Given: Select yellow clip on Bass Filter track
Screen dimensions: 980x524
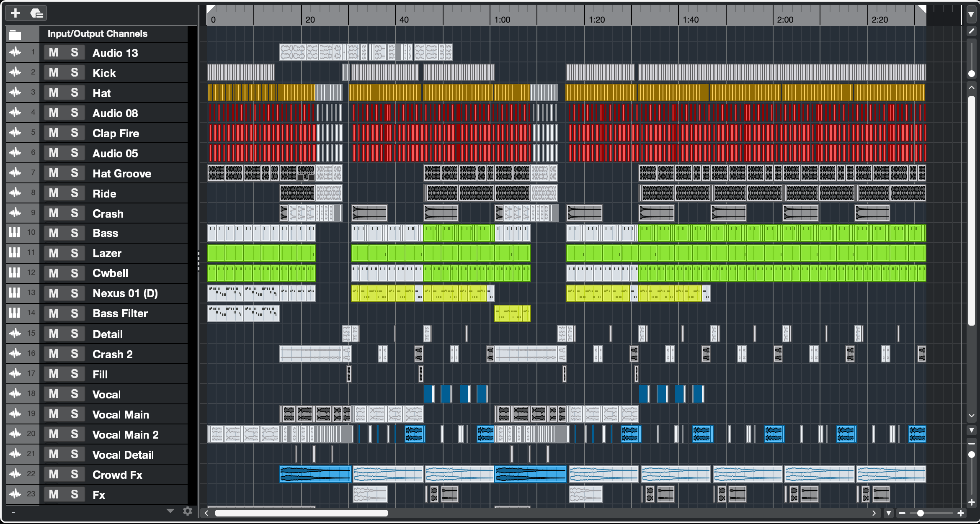Looking at the screenshot, I should point(513,313).
